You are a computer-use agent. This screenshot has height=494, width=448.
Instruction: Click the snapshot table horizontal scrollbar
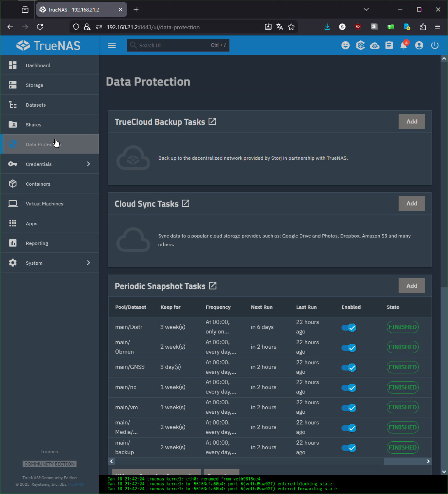click(247, 461)
